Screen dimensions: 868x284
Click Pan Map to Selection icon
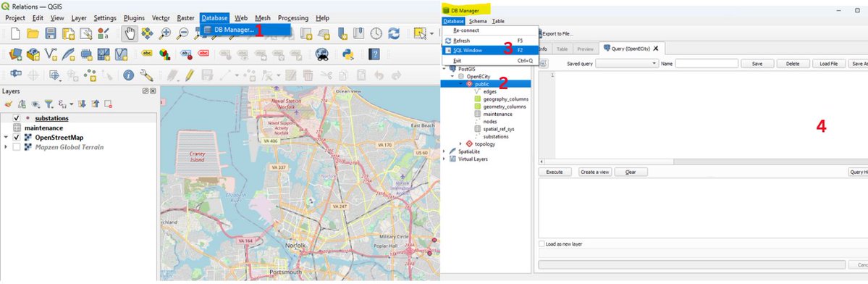click(x=147, y=33)
